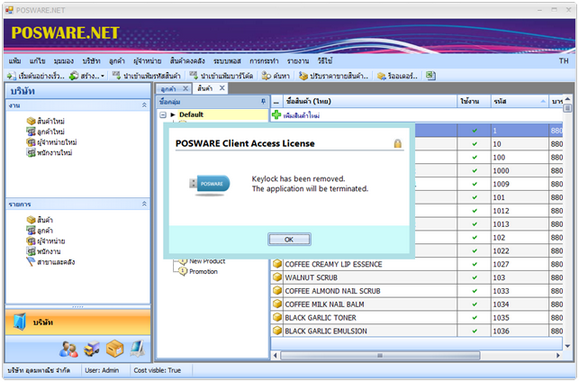
Task: Toggle ใช้งาน checkmark for code 1009
Action: point(474,184)
